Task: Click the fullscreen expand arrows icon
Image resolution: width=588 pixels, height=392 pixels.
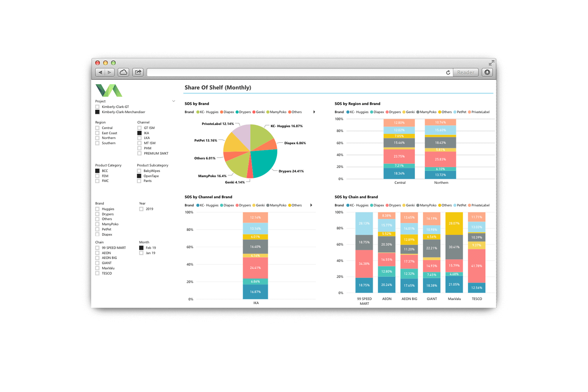Action: [491, 63]
